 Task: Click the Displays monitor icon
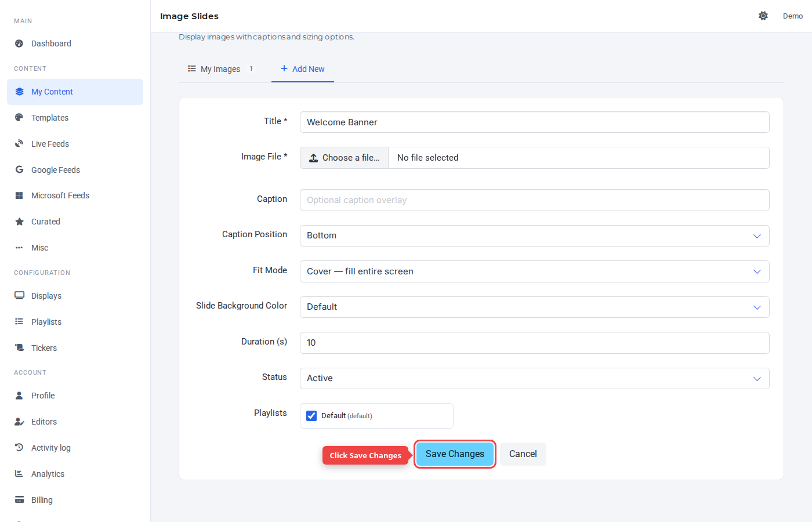(19, 295)
